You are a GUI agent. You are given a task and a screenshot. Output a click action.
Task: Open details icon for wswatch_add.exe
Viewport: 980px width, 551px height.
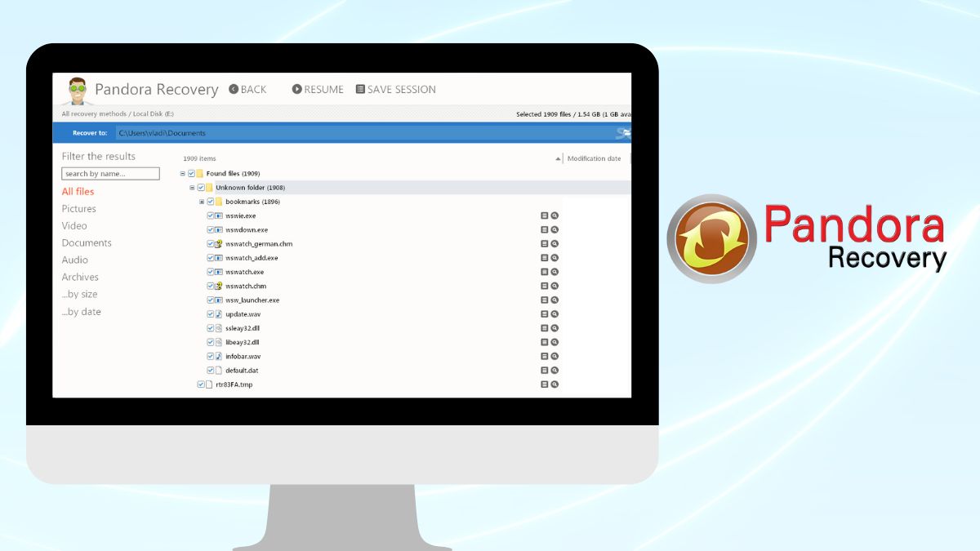click(x=545, y=258)
